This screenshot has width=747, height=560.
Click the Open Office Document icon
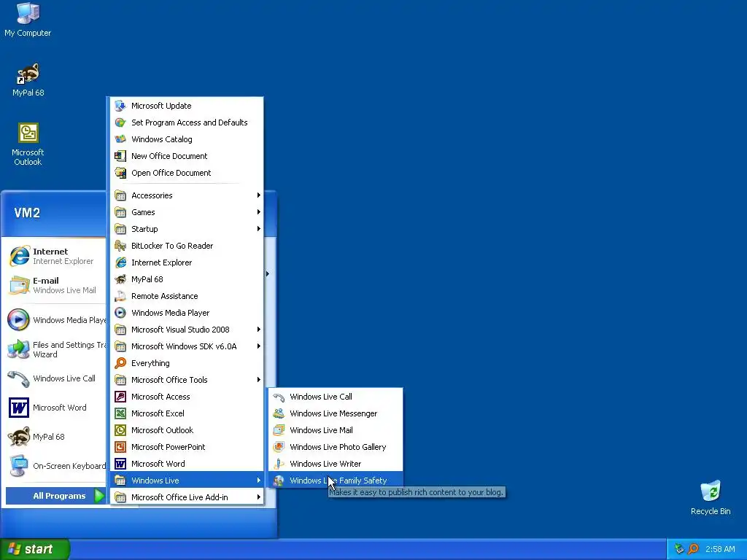[120, 173]
